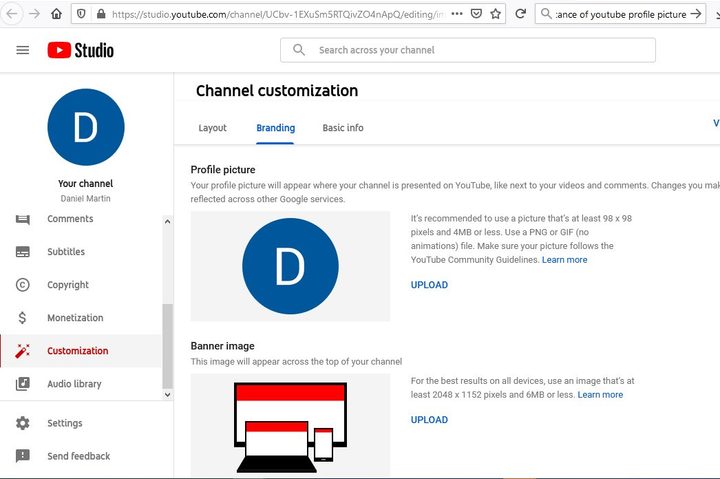Open the browser home page icon

coord(56,14)
